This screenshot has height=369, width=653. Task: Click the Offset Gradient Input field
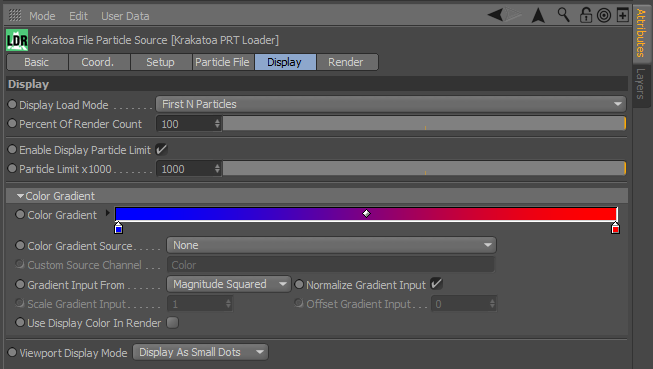[x=464, y=304]
